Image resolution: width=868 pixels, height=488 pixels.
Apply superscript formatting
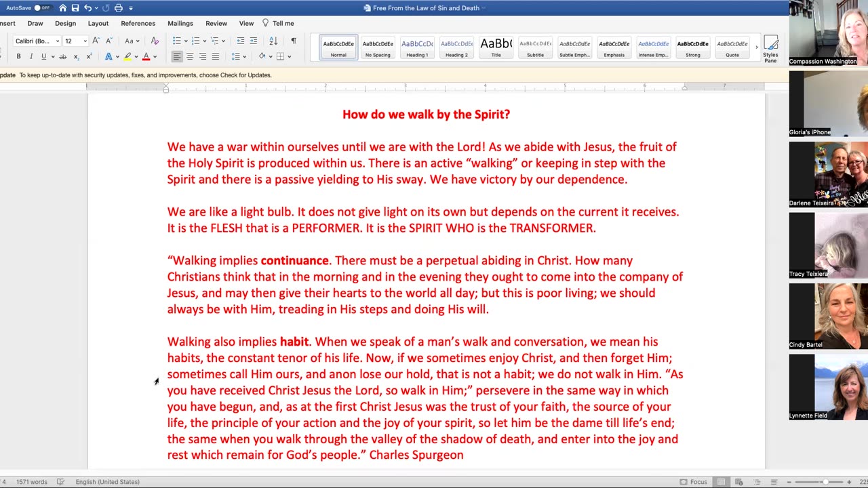click(89, 56)
